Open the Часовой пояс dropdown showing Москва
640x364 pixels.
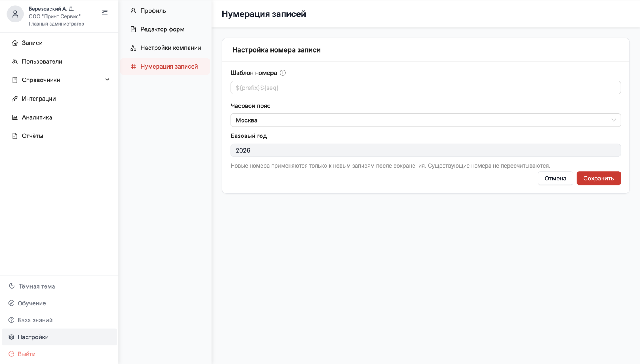426,120
